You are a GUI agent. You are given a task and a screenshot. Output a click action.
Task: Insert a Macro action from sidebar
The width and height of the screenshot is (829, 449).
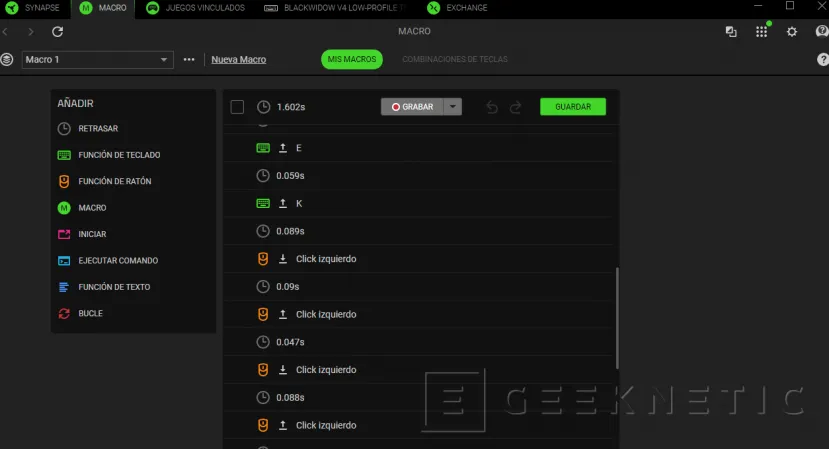(x=92, y=208)
